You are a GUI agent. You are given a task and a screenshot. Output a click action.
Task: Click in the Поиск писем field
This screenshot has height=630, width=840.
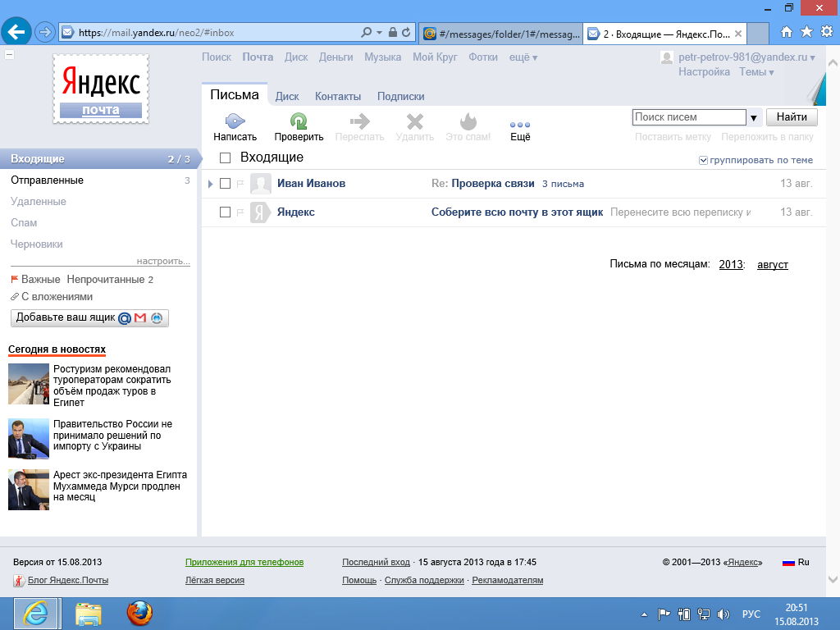click(689, 116)
